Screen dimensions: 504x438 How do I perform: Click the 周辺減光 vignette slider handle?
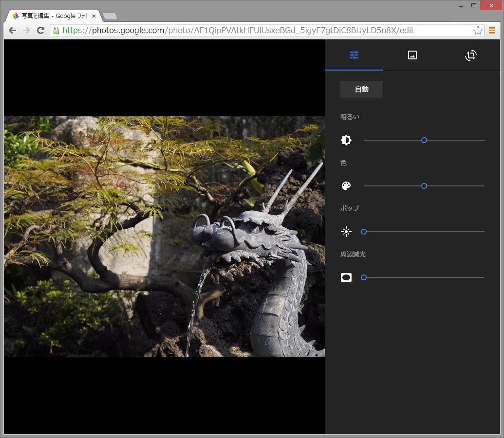click(364, 277)
